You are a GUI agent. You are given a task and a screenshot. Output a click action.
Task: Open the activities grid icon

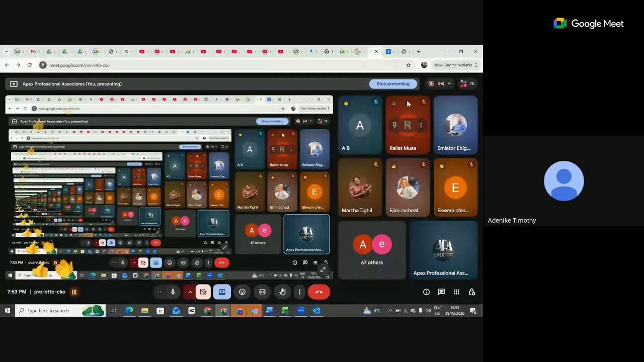point(456,292)
